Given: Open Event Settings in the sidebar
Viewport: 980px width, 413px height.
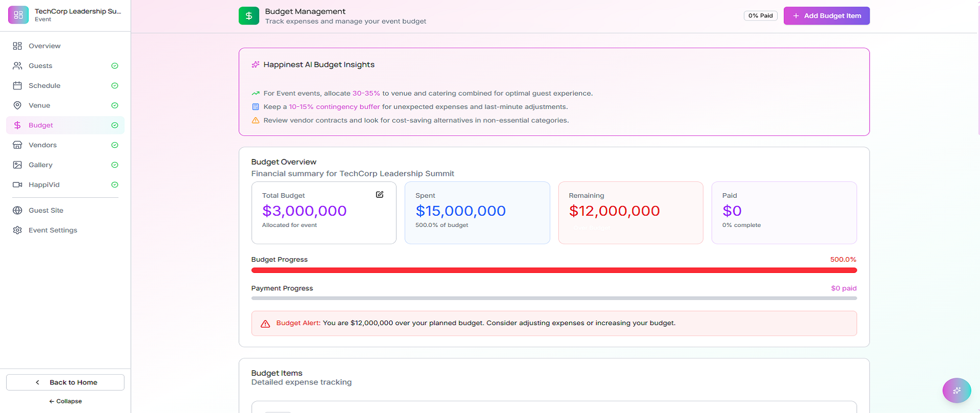Looking at the screenshot, I should coord(53,230).
